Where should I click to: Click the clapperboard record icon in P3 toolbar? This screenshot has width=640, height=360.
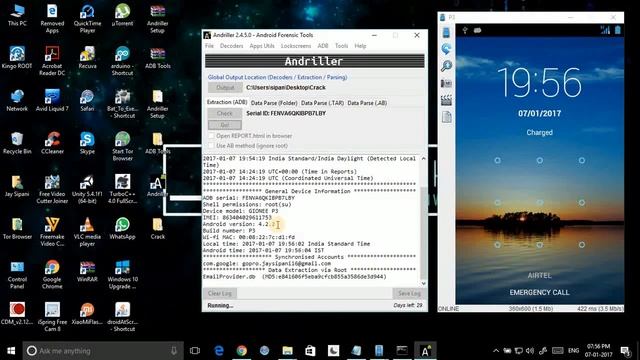point(446,100)
